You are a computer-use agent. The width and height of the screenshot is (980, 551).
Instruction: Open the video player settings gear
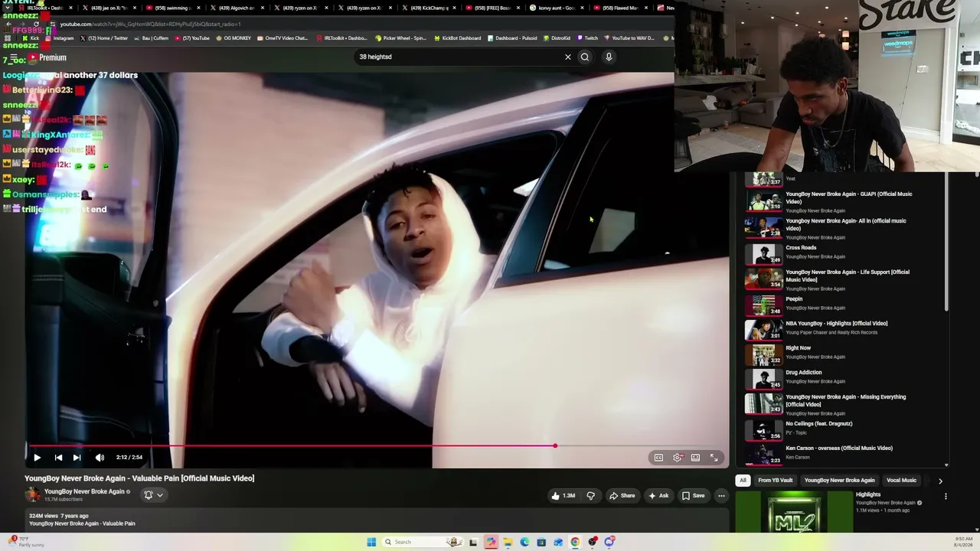(678, 458)
